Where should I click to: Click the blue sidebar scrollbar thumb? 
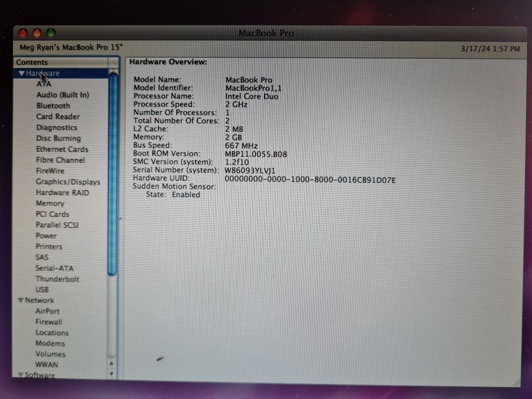click(112, 174)
